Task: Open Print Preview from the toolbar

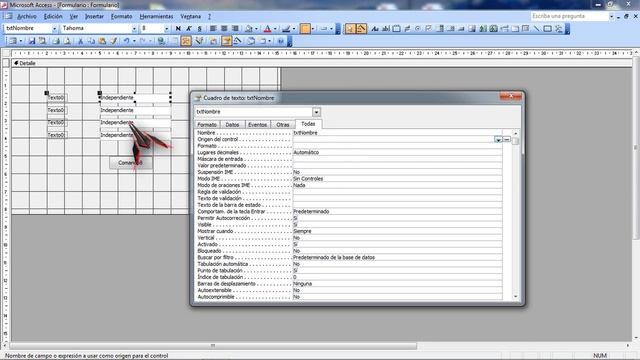Action: pyautogui.click(x=67, y=41)
